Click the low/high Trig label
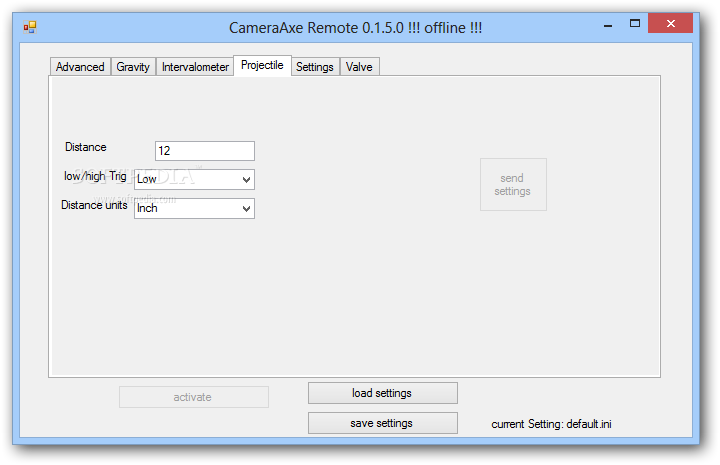The image size is (720, 465). point(95,176)
